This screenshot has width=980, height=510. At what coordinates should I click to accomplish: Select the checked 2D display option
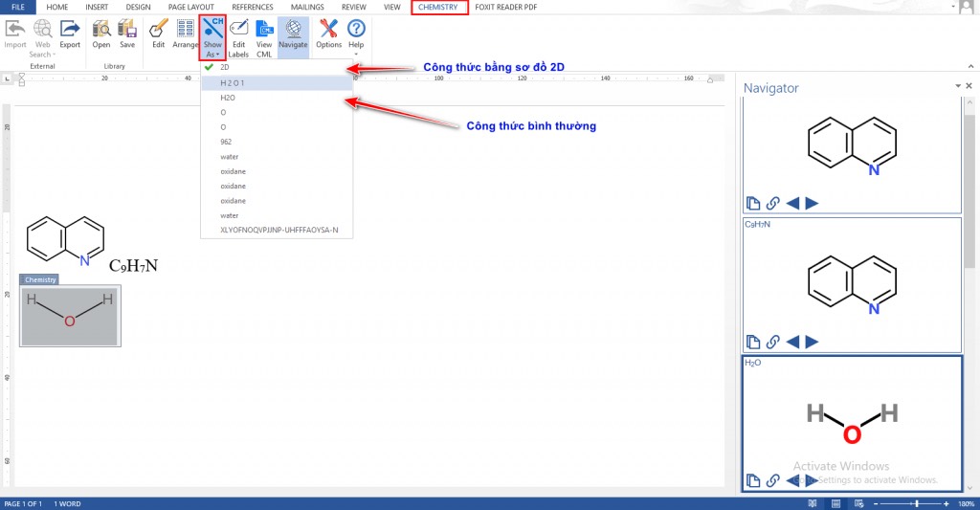point(277,67)
